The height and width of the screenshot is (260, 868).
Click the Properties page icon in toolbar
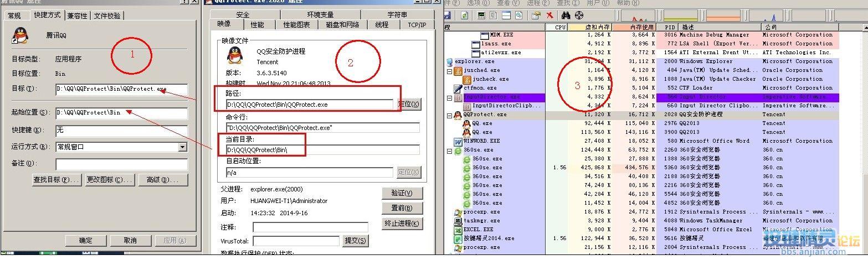494,15
